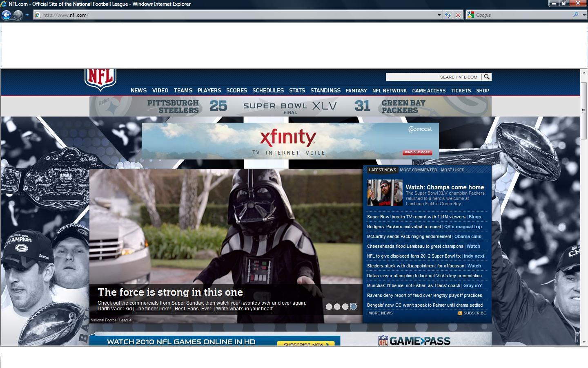Click the Refresh page icon

tap(448, 15)
